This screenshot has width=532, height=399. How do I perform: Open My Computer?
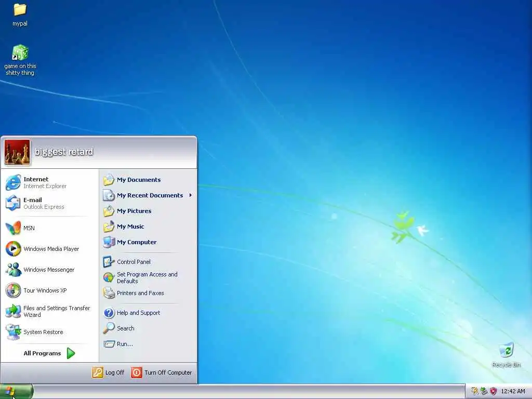148,242
